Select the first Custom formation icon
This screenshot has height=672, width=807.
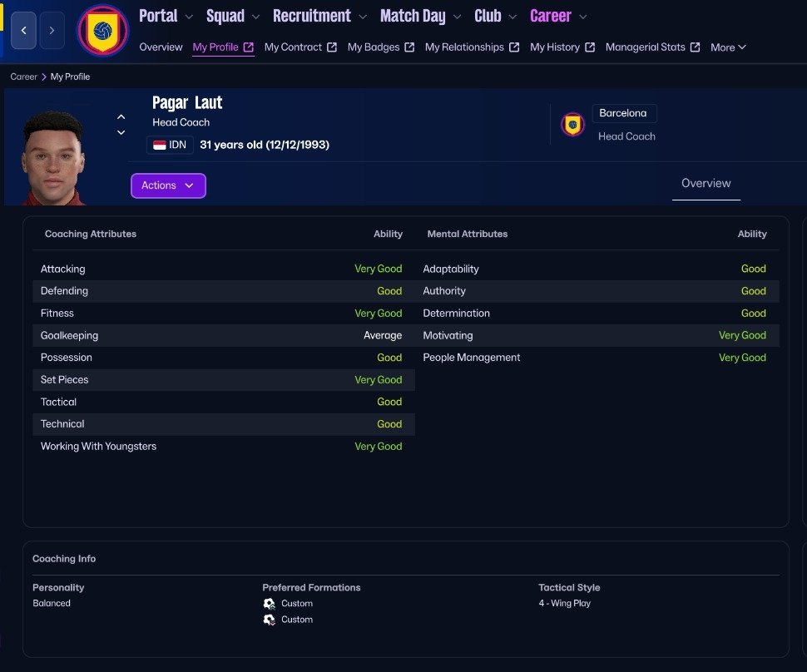click(270, 604)
